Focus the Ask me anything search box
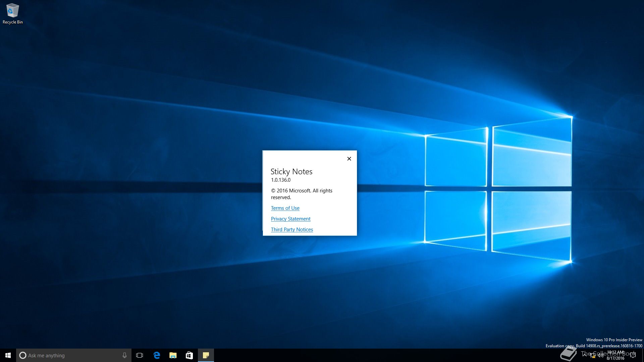Viewport: 644px width, 362px height. [x=73, y=355]
